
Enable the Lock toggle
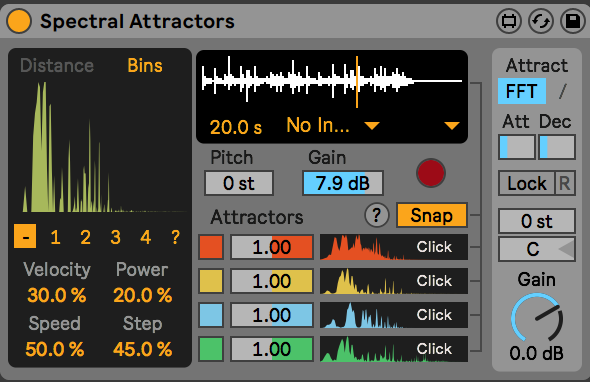[526, 183]
